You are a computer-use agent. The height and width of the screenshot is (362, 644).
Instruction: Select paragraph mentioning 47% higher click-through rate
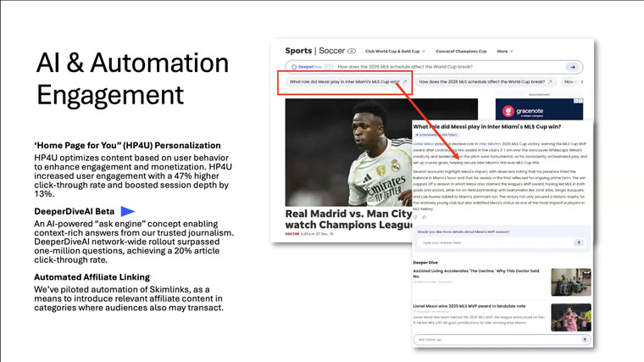[x=133, y=175]
